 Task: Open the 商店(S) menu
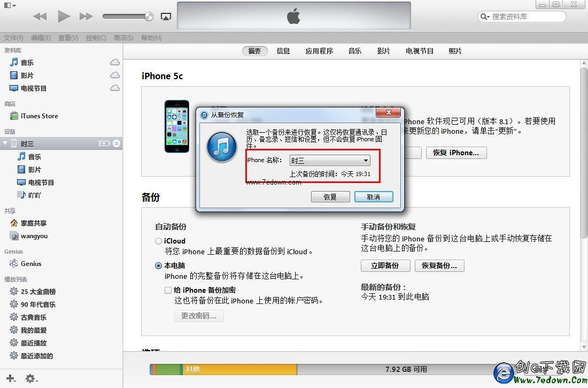point(123,37)
